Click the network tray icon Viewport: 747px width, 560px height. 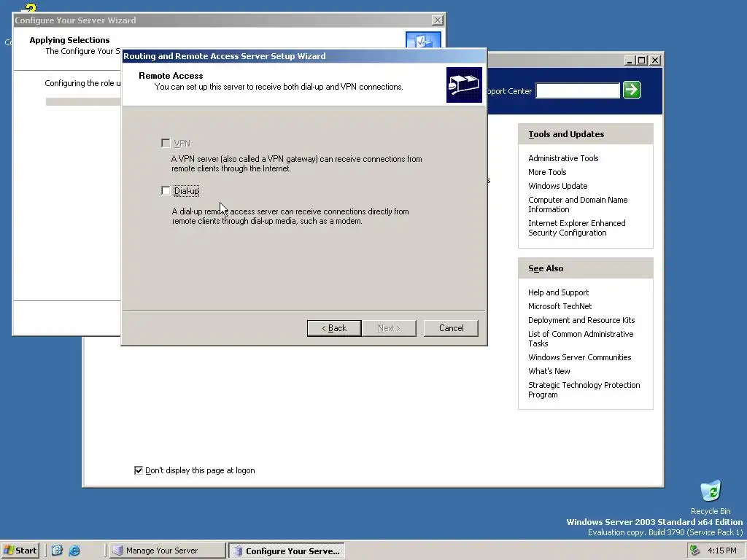695,551
